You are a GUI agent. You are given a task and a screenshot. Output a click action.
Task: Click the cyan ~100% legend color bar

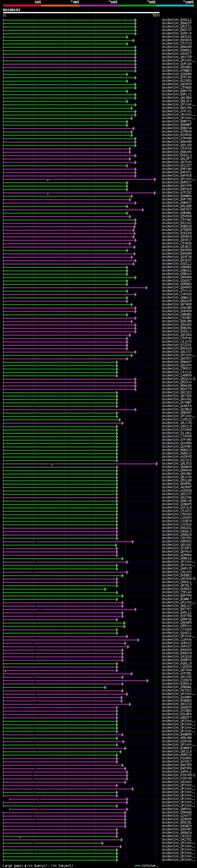pos(175,6)
